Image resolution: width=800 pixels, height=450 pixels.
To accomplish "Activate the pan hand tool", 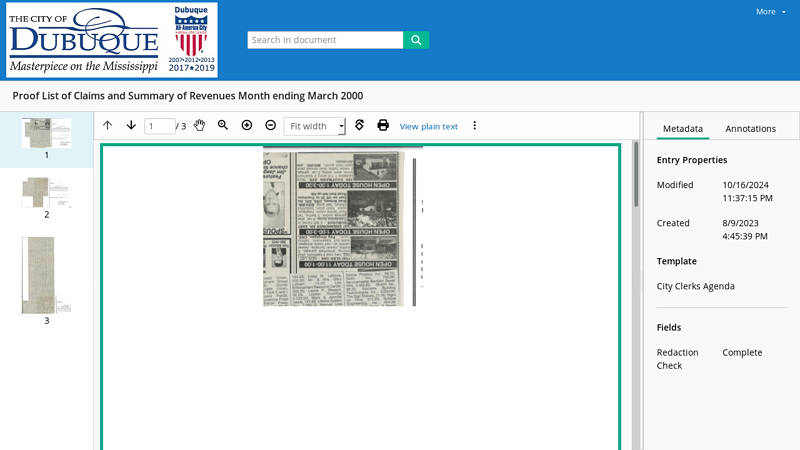I will click(x=199, y=126).
